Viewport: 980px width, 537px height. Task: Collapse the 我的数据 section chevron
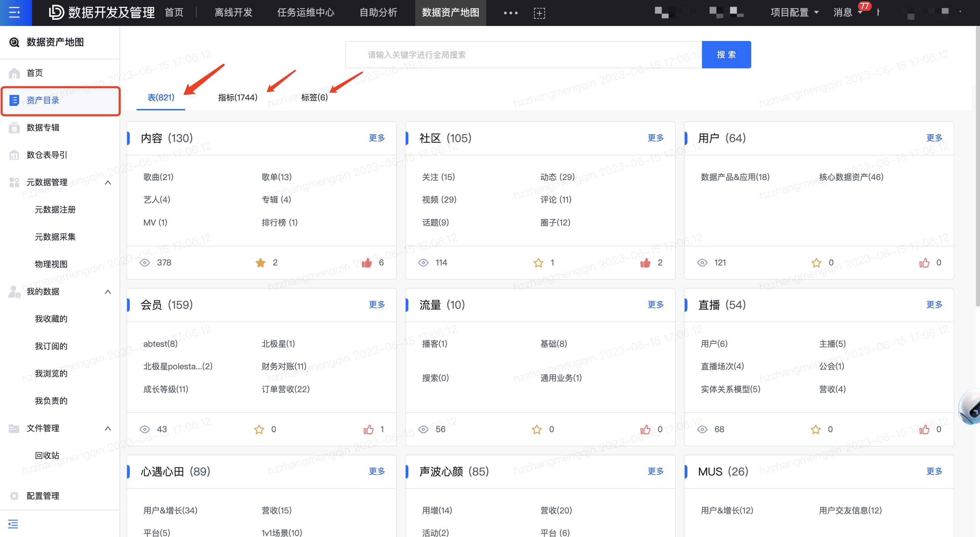click(108, 291)
